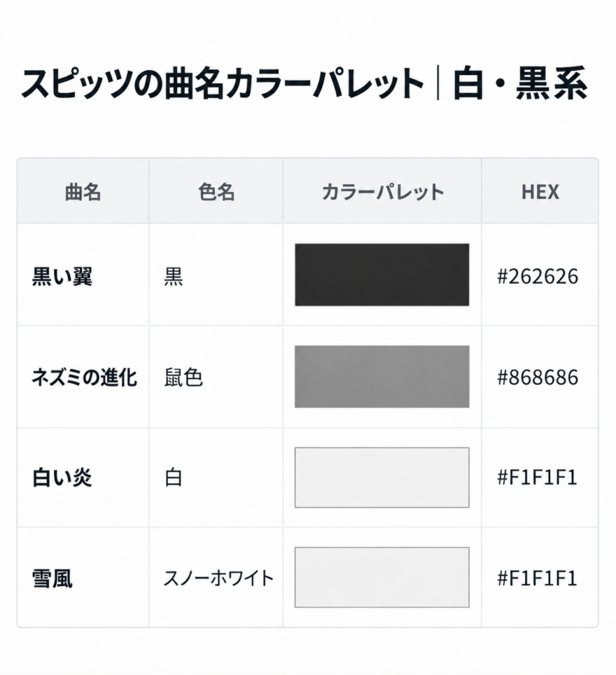Image resolution: width=616 pixels, height=675 pixels.
Task: Click the white swatch for 白い炎
Action: (x=382, y=477)
